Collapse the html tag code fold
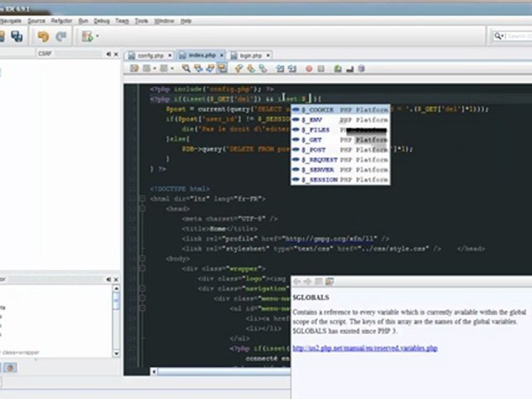The width and height of the screenshot is (532, 399). coord(142,198)
